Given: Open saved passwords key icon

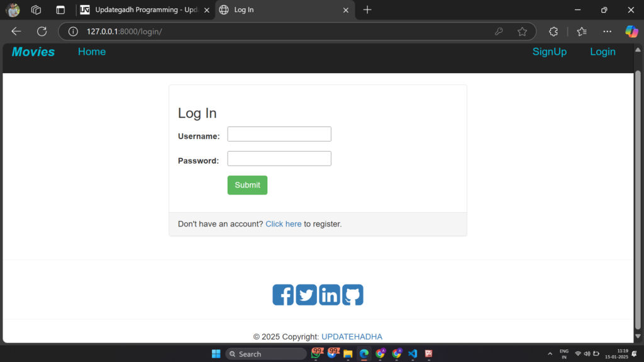Looking at the screenshot, I should pos(499,31).
